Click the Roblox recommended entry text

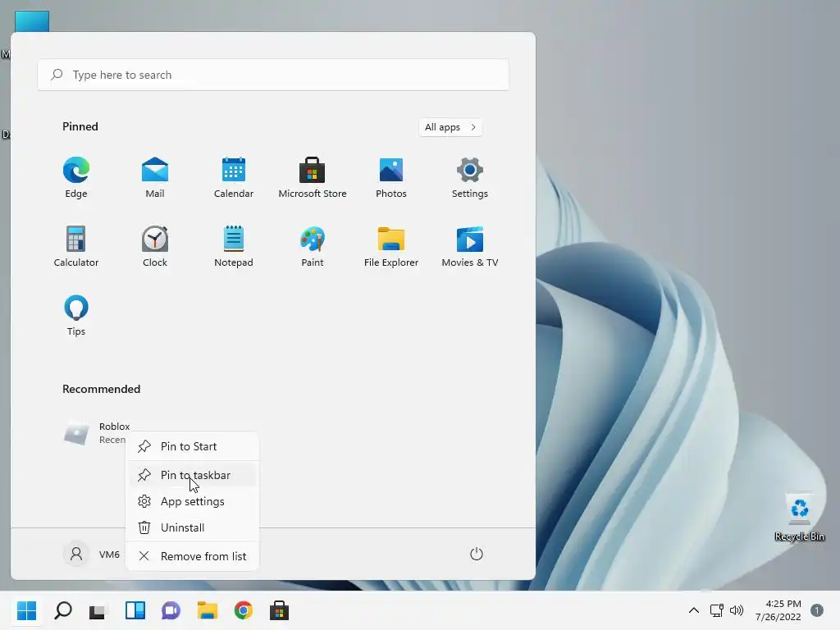point(115,427)
